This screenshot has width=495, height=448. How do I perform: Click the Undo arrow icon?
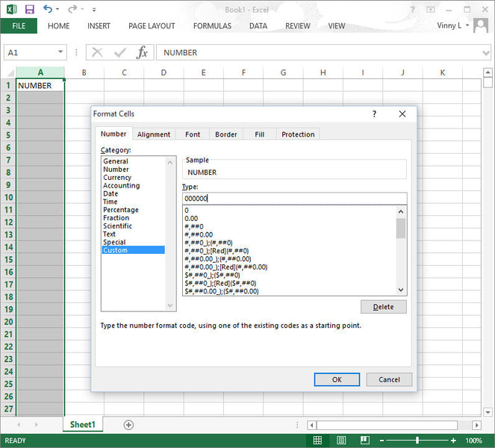pyautogui.click(x=48, y=10)
